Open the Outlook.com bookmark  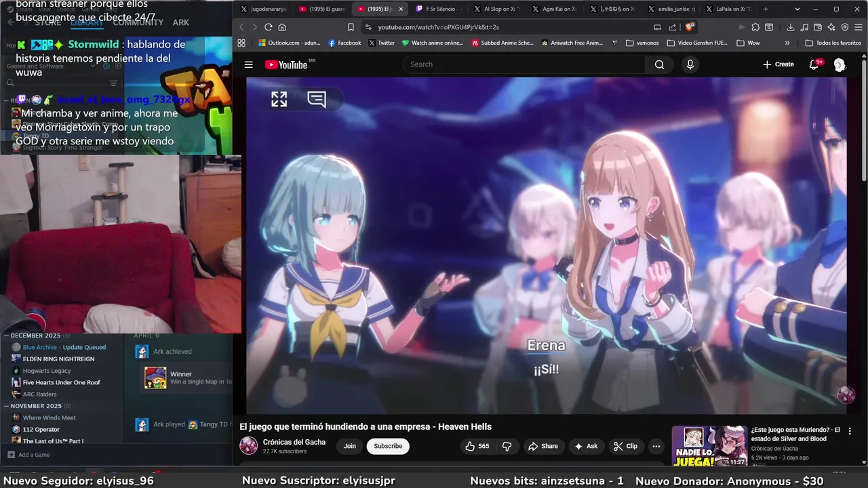pos(290,43)
